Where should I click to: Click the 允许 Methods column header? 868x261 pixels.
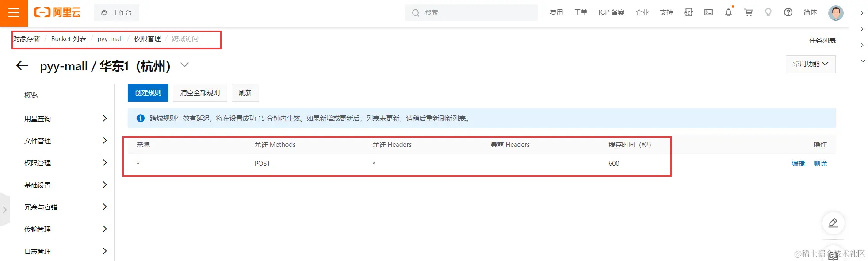(275, 145)
